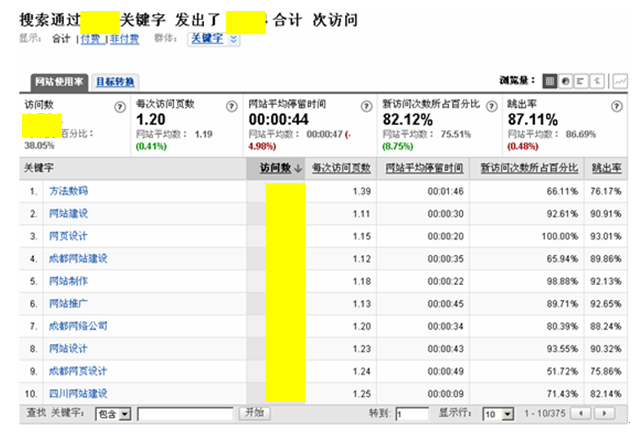Viewport: 642px width, 434px height.
Task: Switch to pie chart view icon
Action: point(567,80)
